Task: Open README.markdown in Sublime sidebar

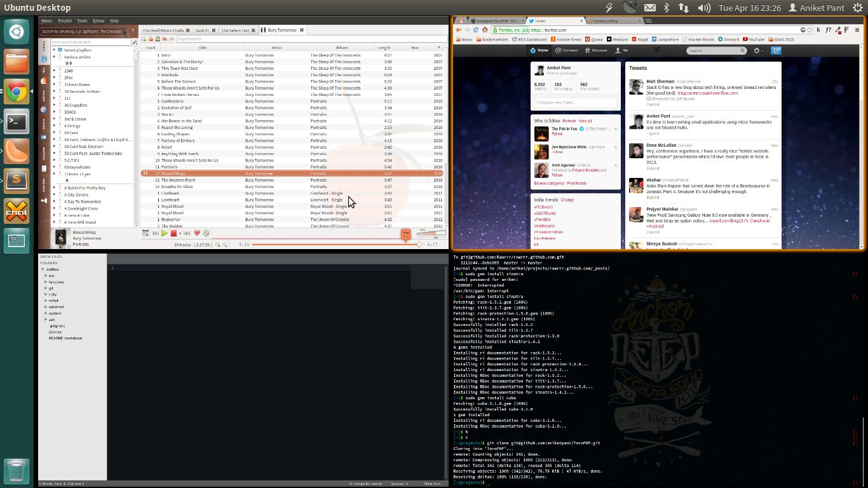Action: [x=65, y=338]
